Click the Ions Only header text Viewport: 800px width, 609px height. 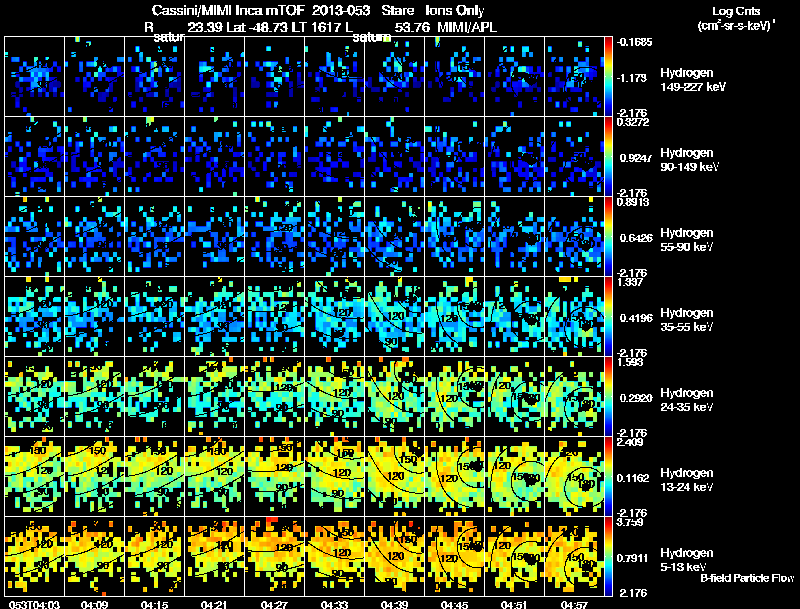tap(455, 10)
